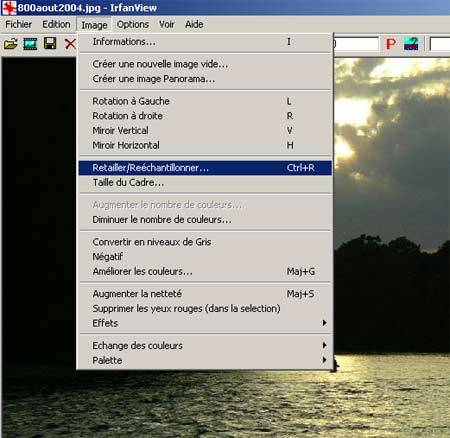Choose Convertir en niveaux de Gris
This screenshot has width=450, height=438.
[x=205, y=242]
